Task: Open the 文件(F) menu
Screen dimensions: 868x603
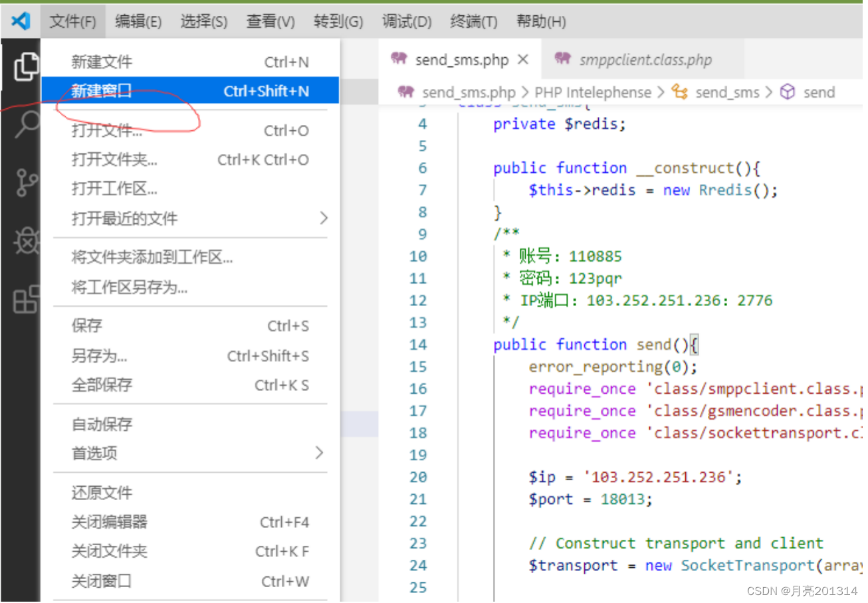Action: tap(73, 22)
